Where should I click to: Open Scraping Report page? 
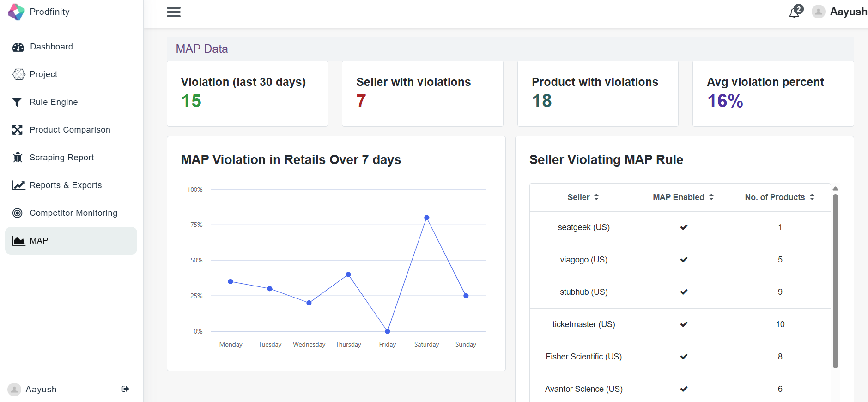(x=71, y=158)
